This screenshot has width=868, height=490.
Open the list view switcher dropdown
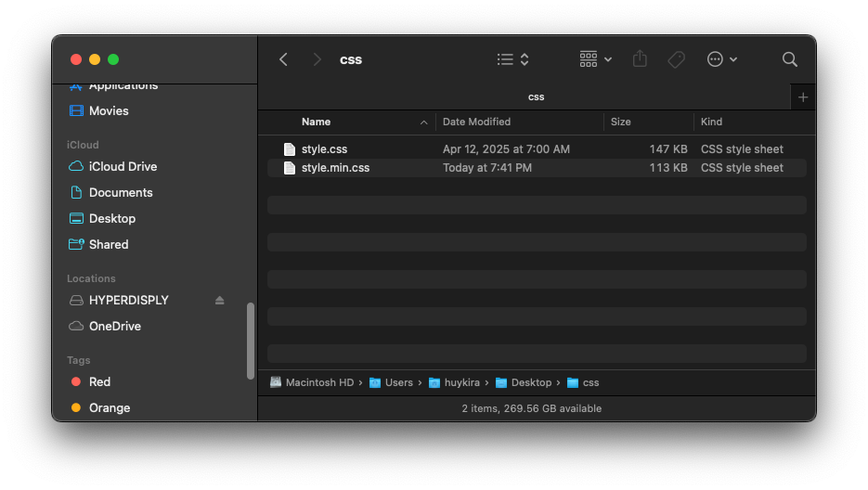(x=512, y=59)
